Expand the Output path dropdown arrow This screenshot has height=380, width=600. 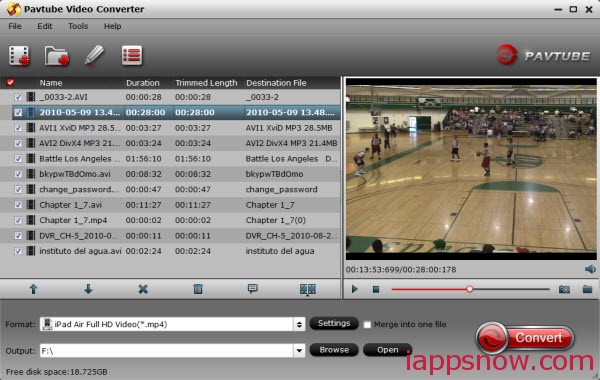(299, 350)
